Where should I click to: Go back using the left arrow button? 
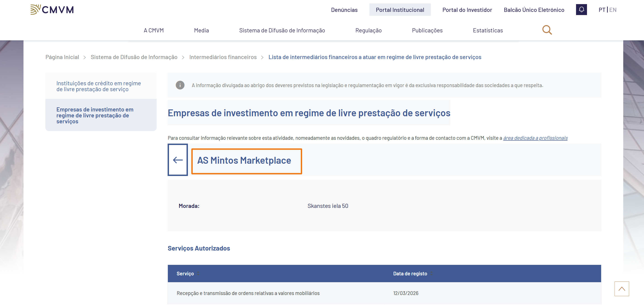click(x=178, y=160)
